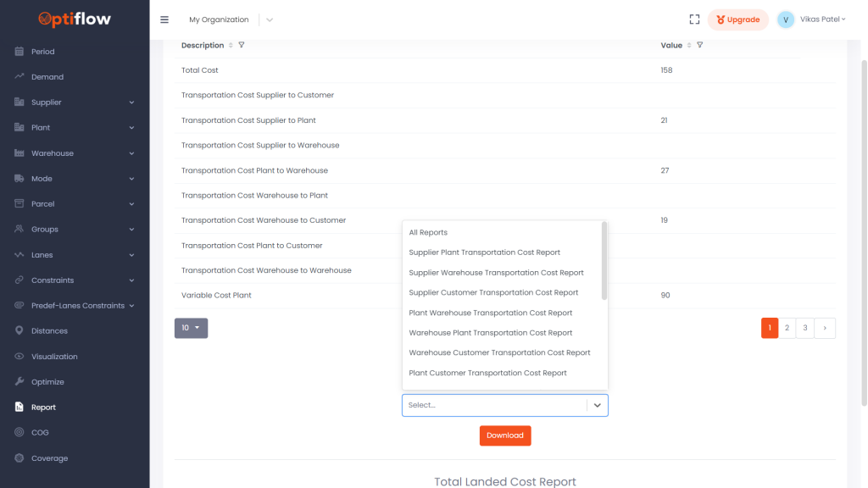Select All Reports option

click(428, 232)
